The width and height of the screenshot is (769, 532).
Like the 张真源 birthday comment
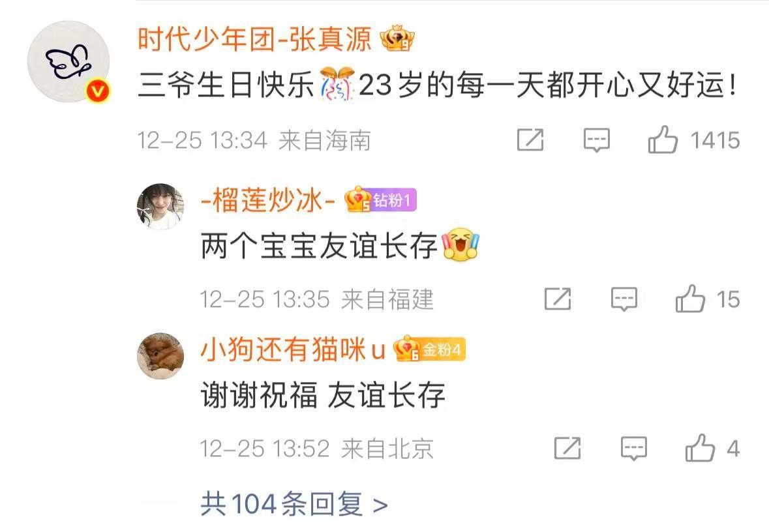[663, 140]
